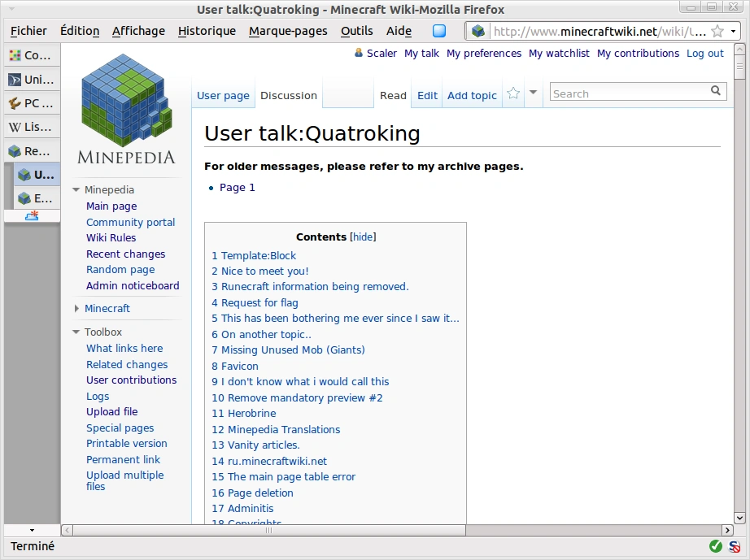Open the Affichage menu
The height and width of the screenshot is (560, 750).
pos(139,31)
